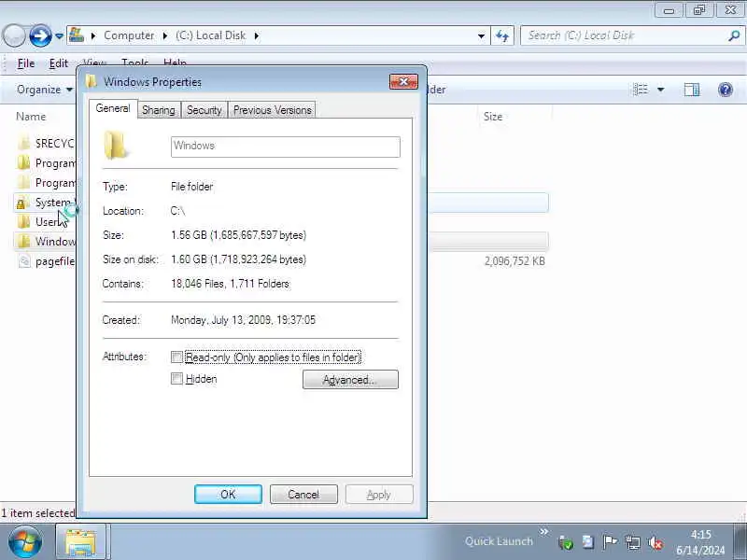Toggle the preview pane icon
Image resolution: width=747 pixels, height=560 pixels.
692,90
